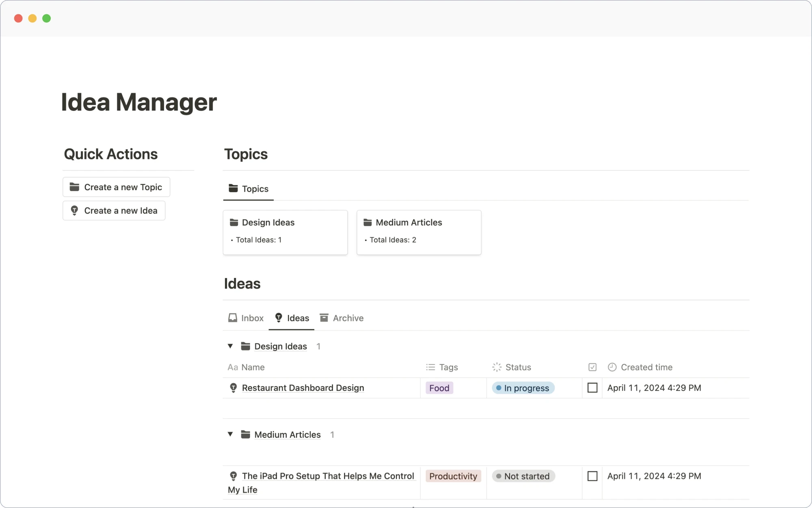The width and height of the screenshot is (812, 508).
Task: Toggle the Restaurant Dashboard Design checkbox
Action: tap(592, 387)
